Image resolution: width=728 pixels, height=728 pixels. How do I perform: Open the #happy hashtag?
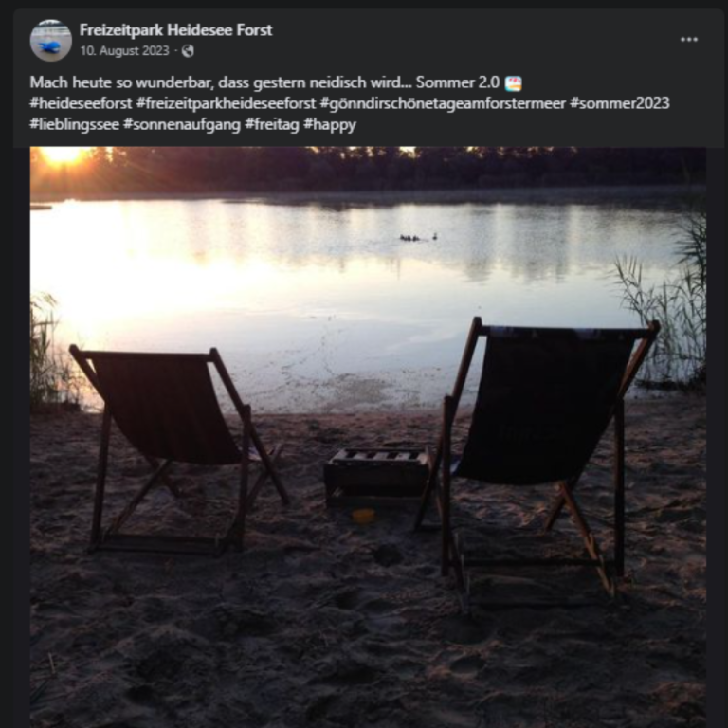click(330, 124)
